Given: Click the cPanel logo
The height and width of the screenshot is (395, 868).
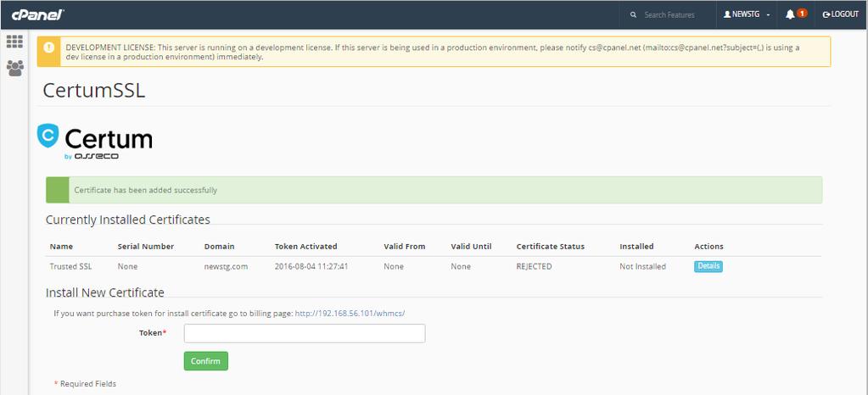Looking at the screenshot, I should [37, 15].
